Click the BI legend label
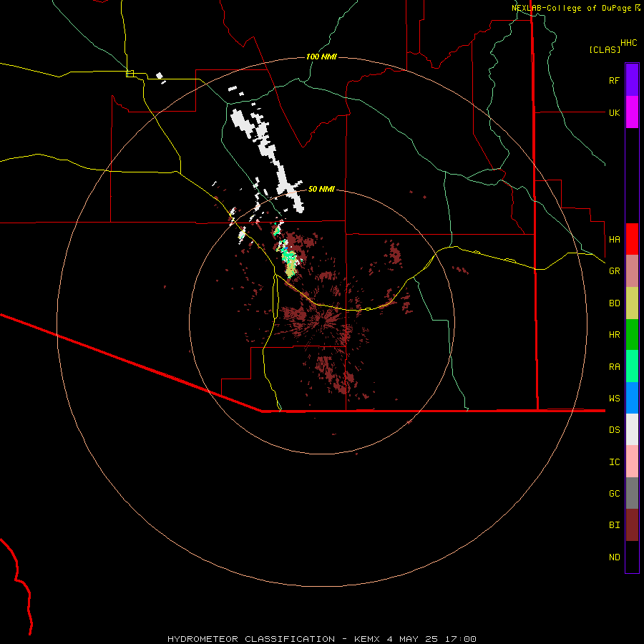The width and height of the screenshot is (644, 644). click(614, 525)
